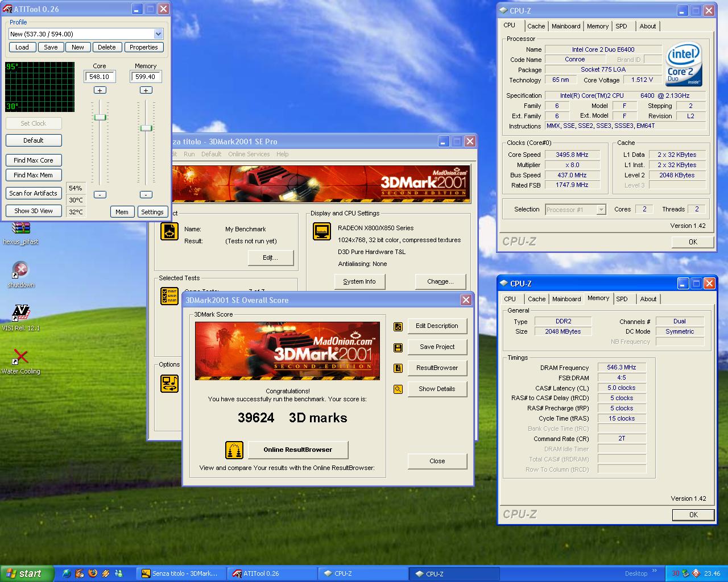
Task: Click the Options section icon in 3DMark
Action: point(169,384)
